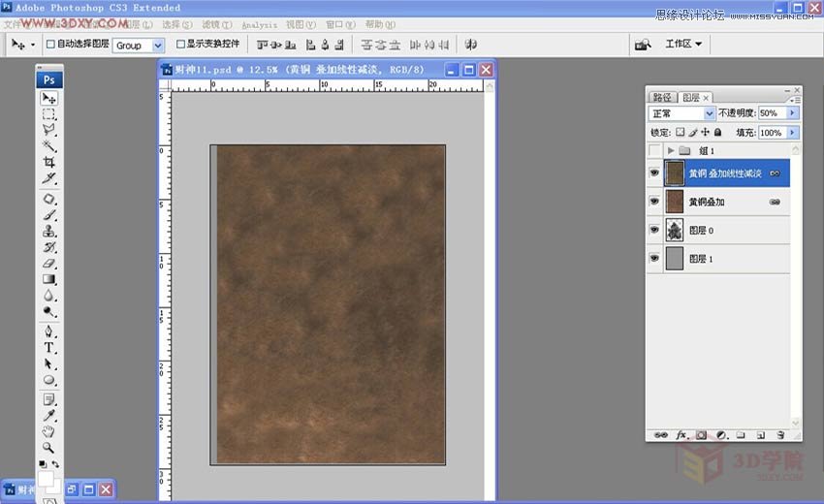Open the 选择(S) menu
The width and height of the screenshot is (824, 504).
[177, 24]
